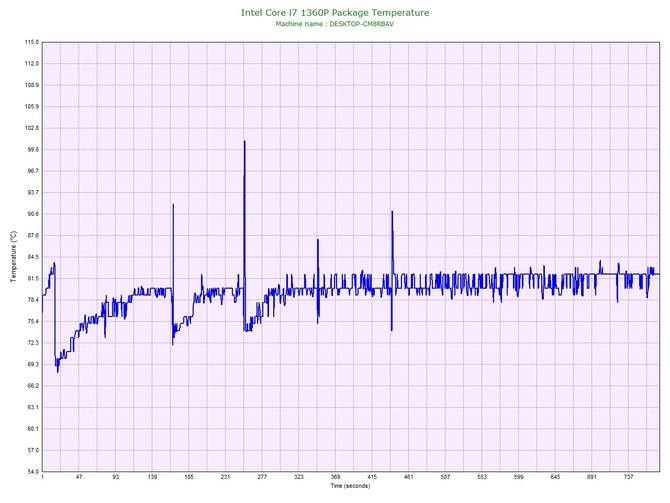Click the 72.3 y-axis value

click(x=33, y=343)
